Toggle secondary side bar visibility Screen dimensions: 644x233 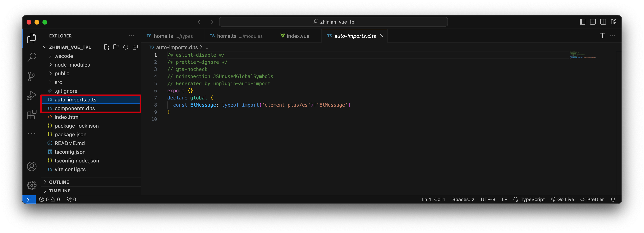(603, 22)
